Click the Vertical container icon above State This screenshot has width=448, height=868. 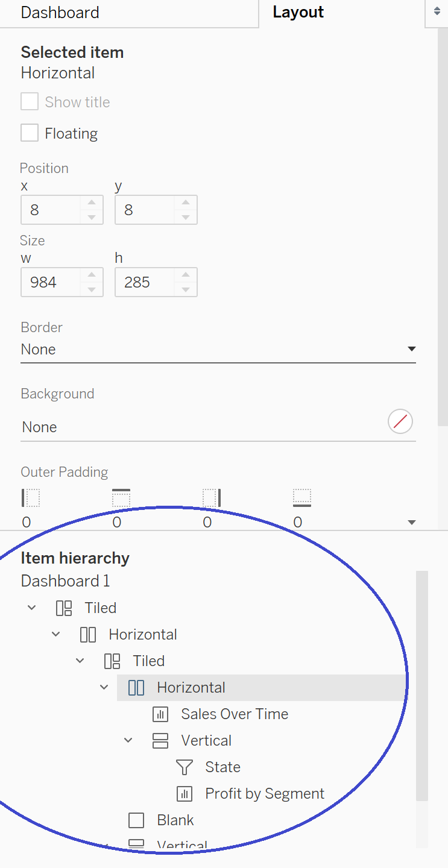pyautogui.click(x=160, y=741)
